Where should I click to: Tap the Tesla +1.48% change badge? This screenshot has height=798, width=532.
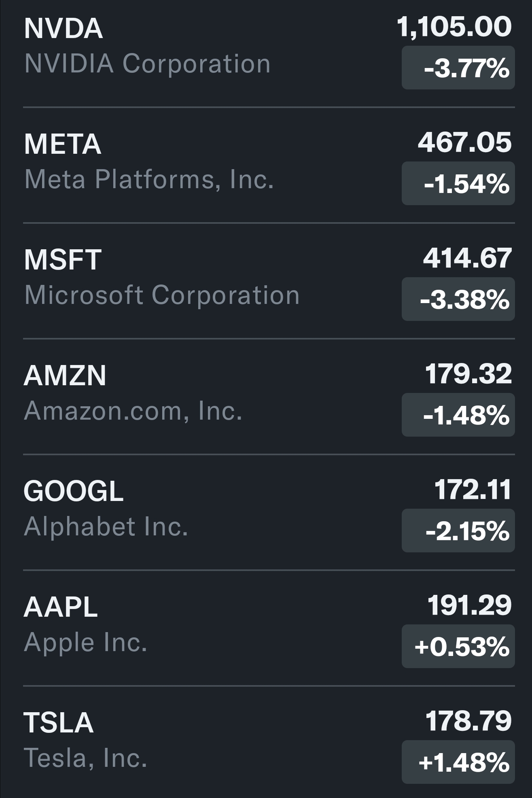458,762
